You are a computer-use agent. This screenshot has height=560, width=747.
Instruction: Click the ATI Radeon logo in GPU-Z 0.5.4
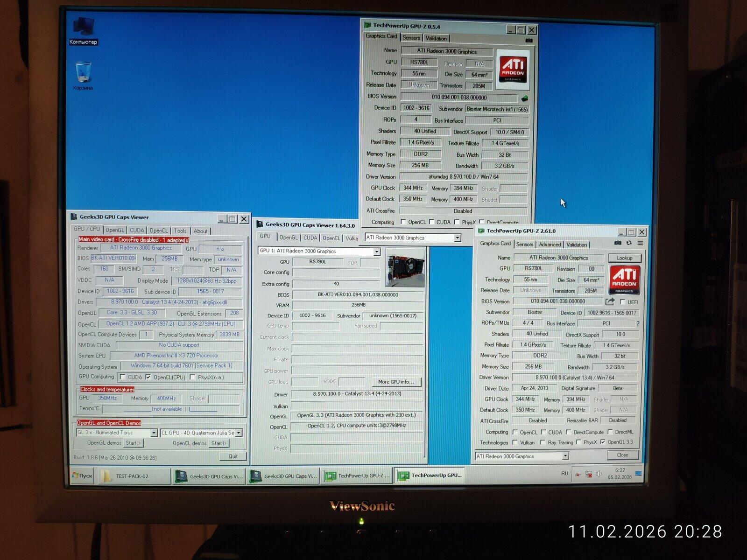pos(513,69)
